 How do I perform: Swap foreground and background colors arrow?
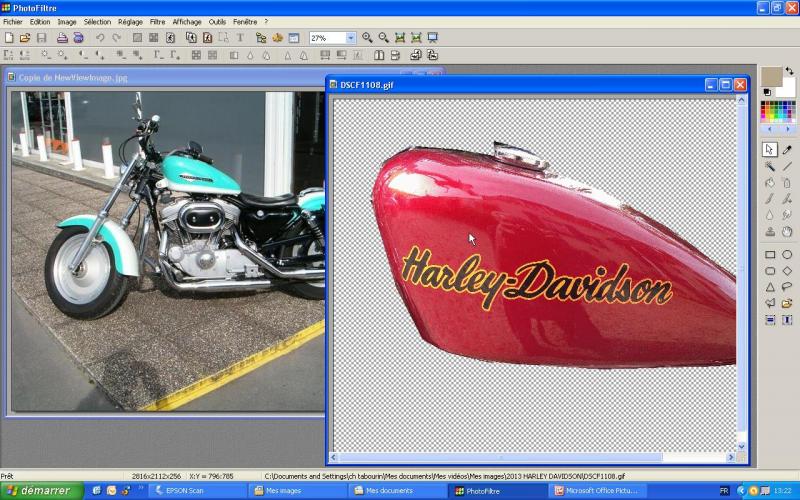click(x=789, y=71)
